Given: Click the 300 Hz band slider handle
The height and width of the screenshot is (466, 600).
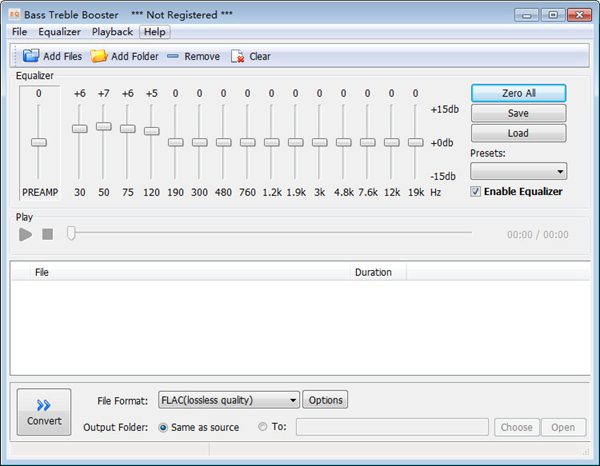Looking at the screenshot, I should coord(200,142).
